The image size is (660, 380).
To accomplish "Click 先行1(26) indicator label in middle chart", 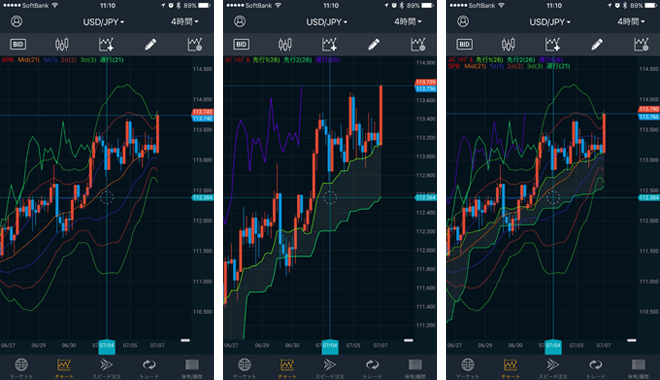I will [x=267, y=60].
